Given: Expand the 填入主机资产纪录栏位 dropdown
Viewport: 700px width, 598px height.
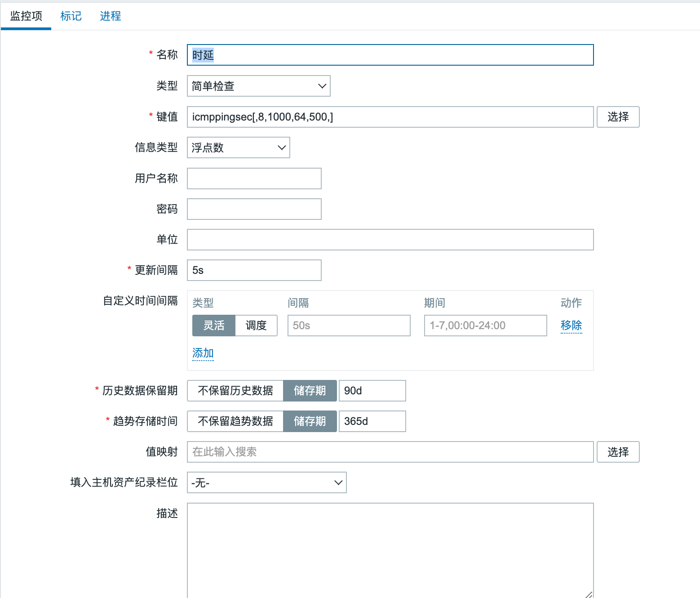Looking at the screenshot, I should click(266, 482).
